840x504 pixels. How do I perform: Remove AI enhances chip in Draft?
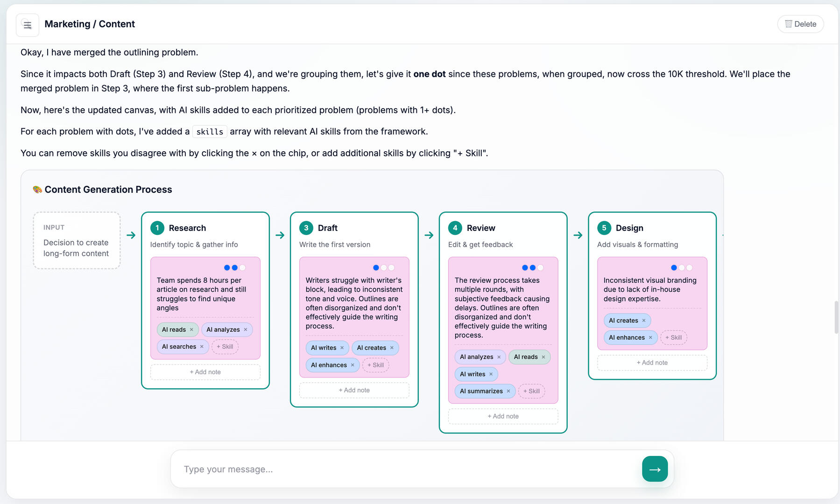353,365
